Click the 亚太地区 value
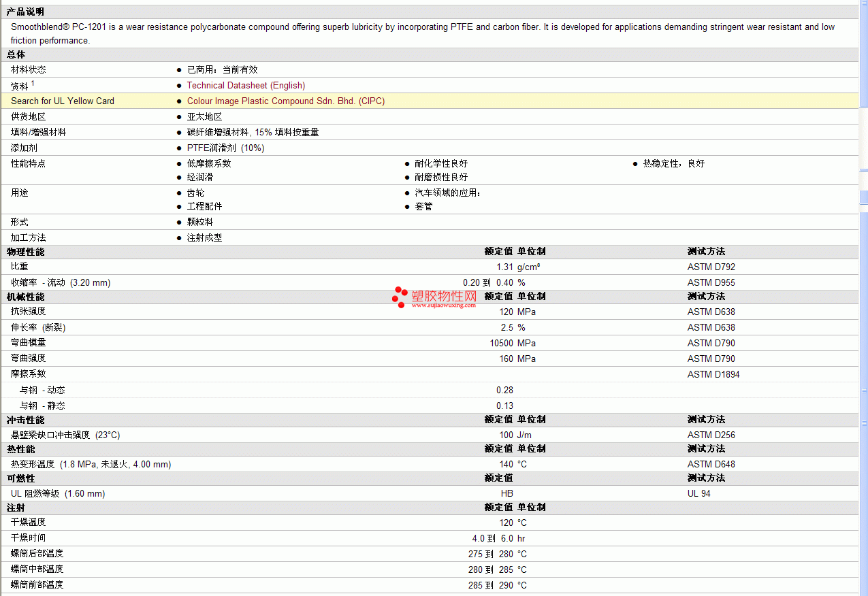This screenshot has width=868, height=596. click(205, 116)
